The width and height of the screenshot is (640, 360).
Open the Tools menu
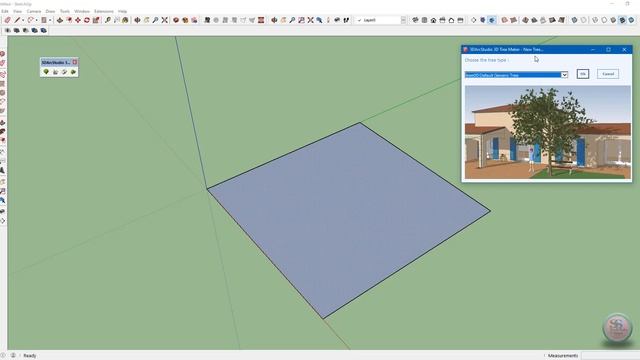click(64, 11)
